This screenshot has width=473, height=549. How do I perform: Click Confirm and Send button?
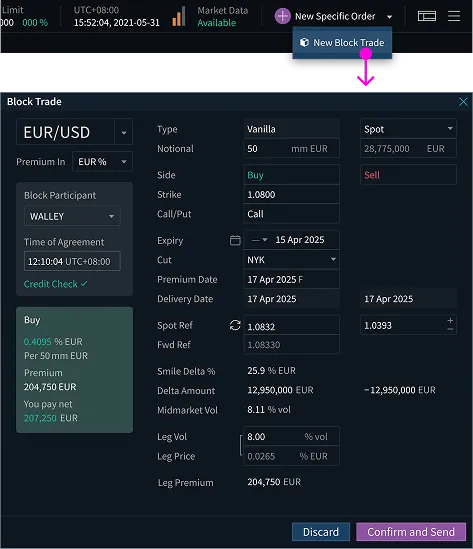click(411, 532)
